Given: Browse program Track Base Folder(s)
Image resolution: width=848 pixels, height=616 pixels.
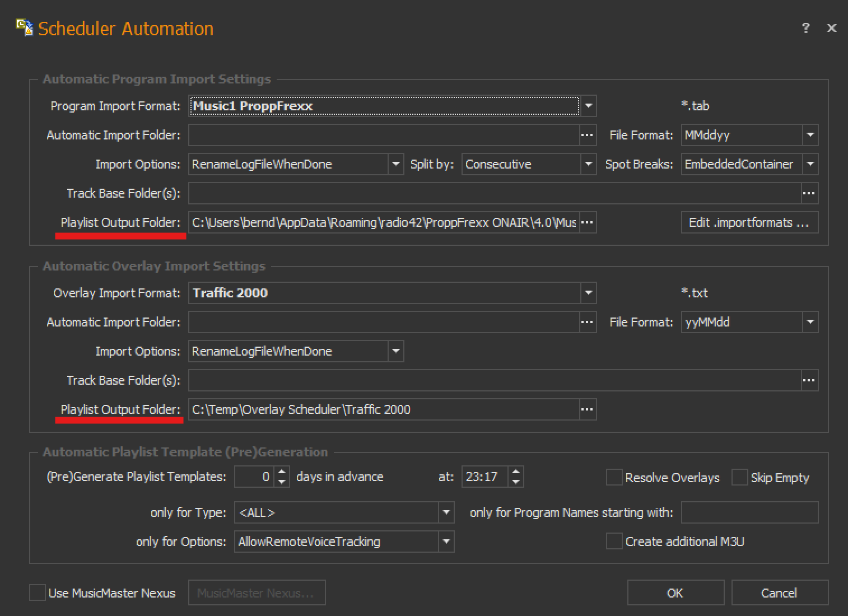Looking at the screenshot, I should (809, 193).
